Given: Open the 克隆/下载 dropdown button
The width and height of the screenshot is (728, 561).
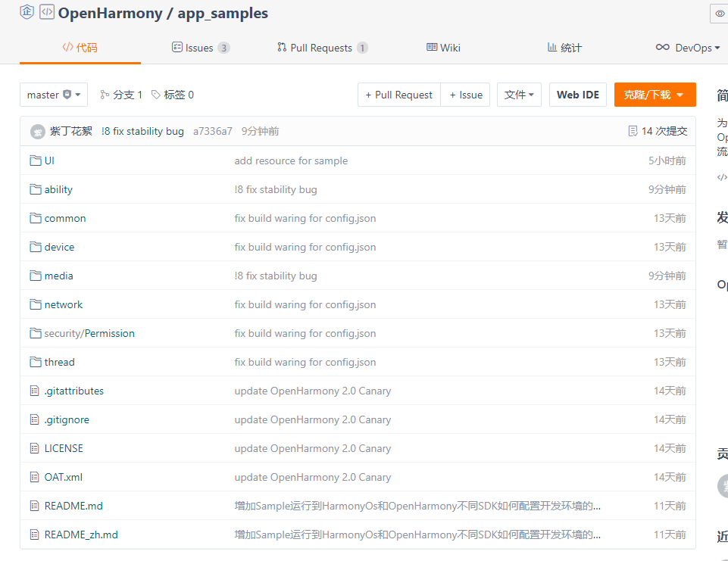Looking at the screenshot, I should pos(655,95).
